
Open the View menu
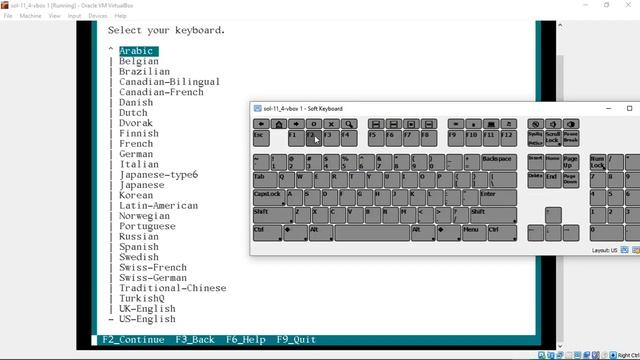point(54,16)
